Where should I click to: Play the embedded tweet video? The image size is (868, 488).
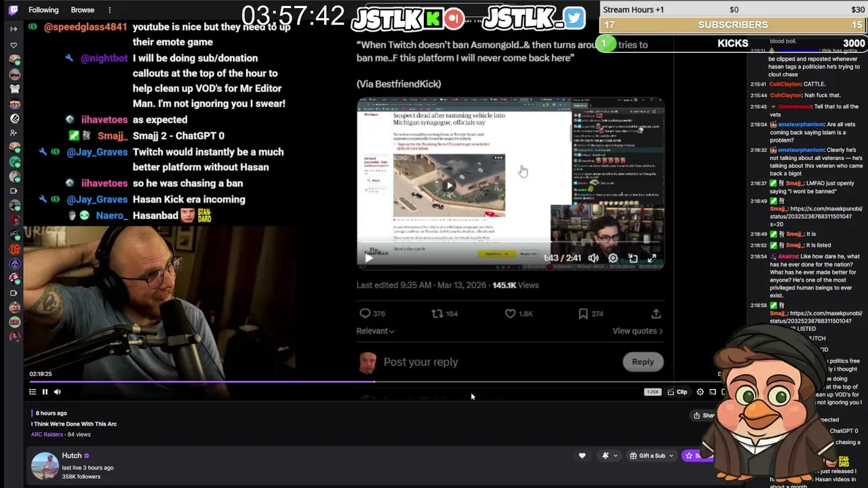[x=369, y=258]
